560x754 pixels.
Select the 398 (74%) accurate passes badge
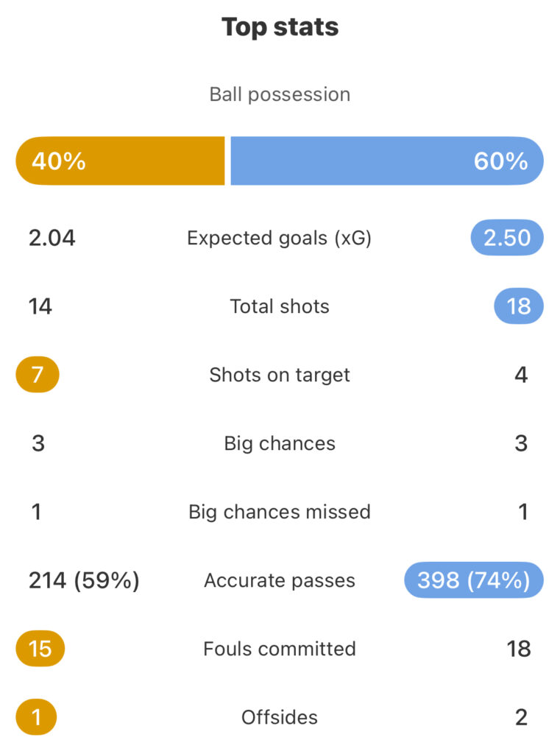(474, 580)
